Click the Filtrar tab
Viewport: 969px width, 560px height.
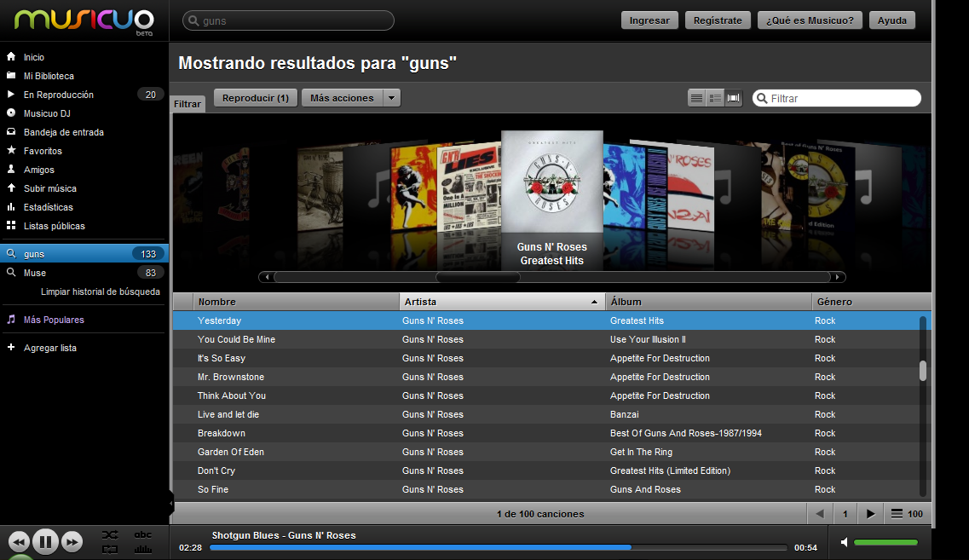pos(187,104)
